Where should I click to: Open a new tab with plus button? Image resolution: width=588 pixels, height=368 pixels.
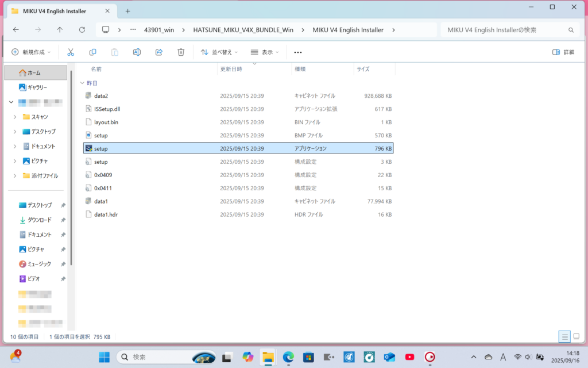coord(127,11)
